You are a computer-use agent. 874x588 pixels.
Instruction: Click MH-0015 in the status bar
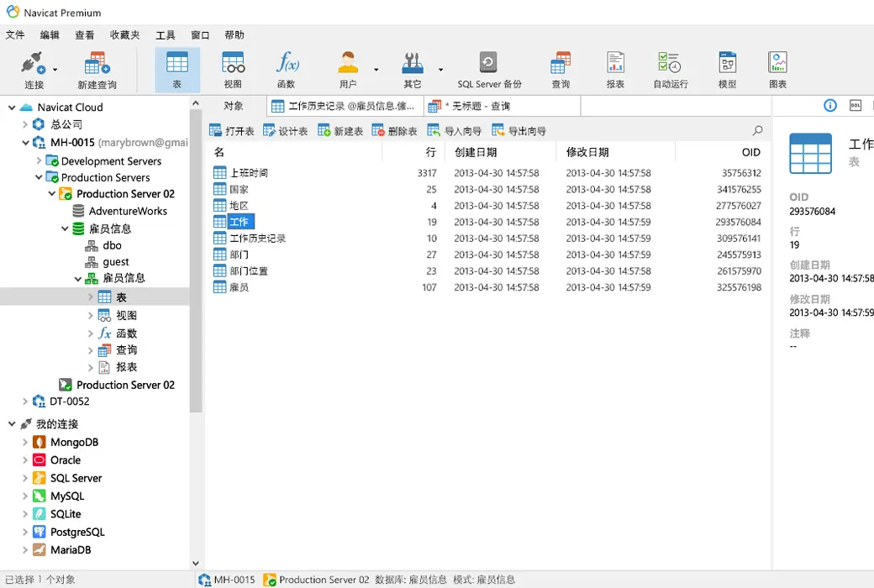(226, 580)
